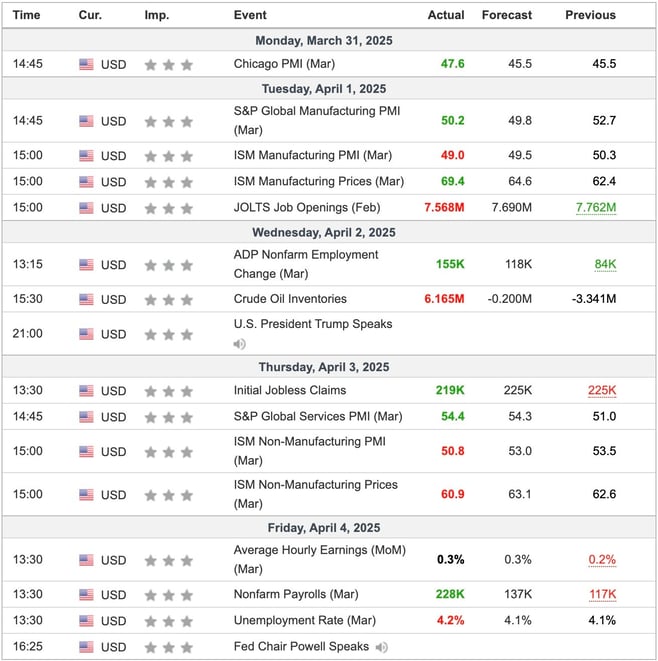Open JOLTS Job Openings (Feb) event
The image size is (658, 661).
(307, 208)
